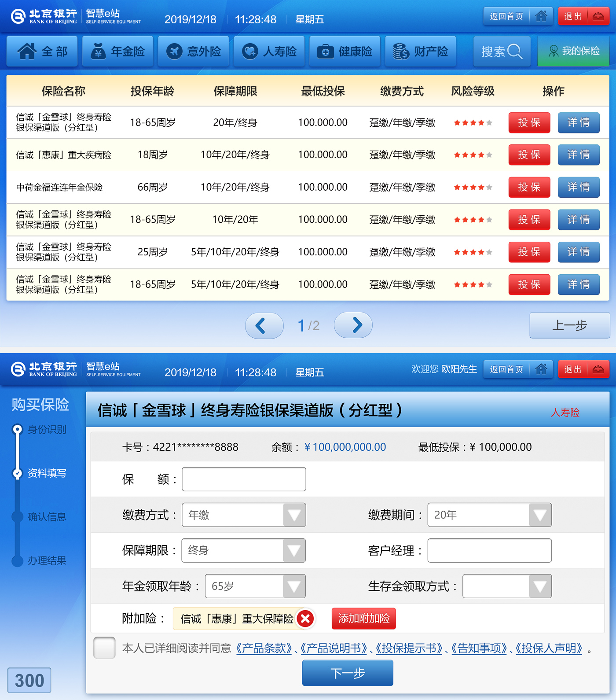Click the 办理结果 step marker
616x700 pixels.
(17, 561)
